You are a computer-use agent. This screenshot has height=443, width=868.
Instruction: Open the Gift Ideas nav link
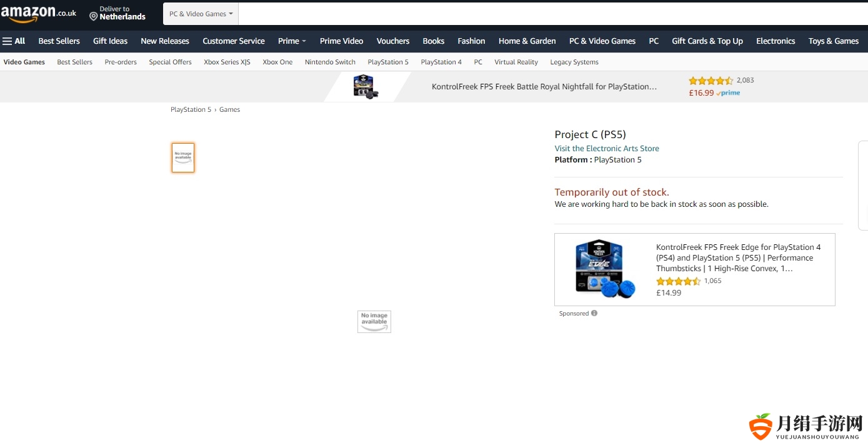tap(110, 41)
